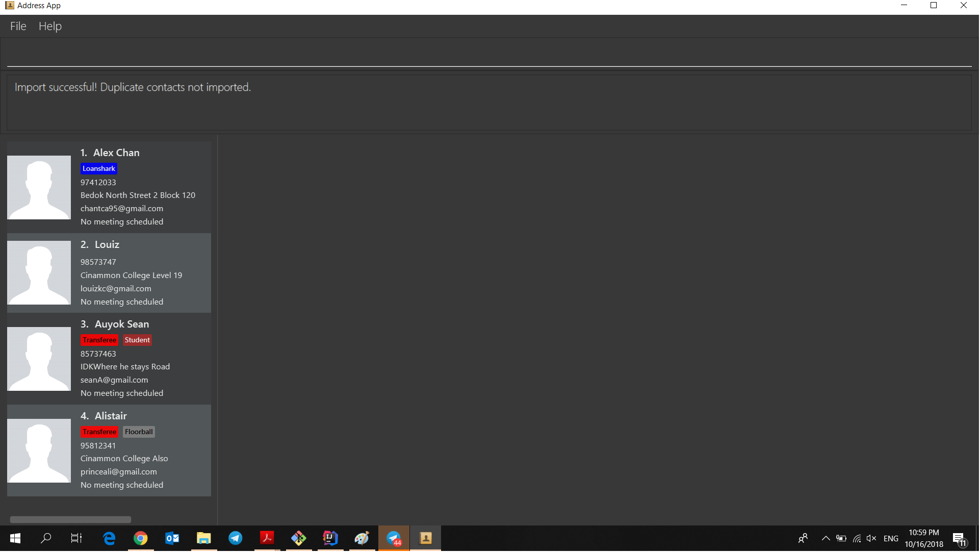Open the Paint palette app in taskbar
Viewport: 980px width, 552px height.
(362, 539)
